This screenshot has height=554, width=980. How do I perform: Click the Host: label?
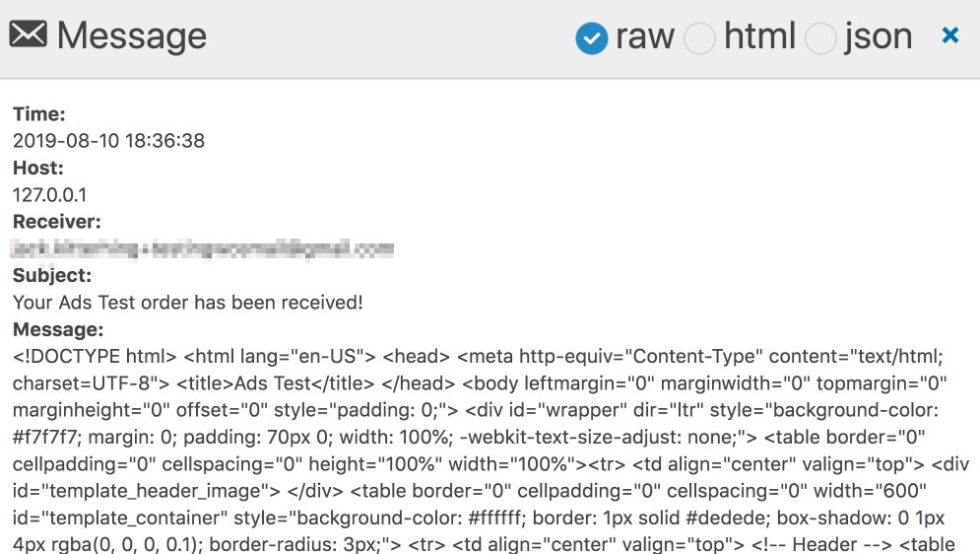[x=38, y=168]
